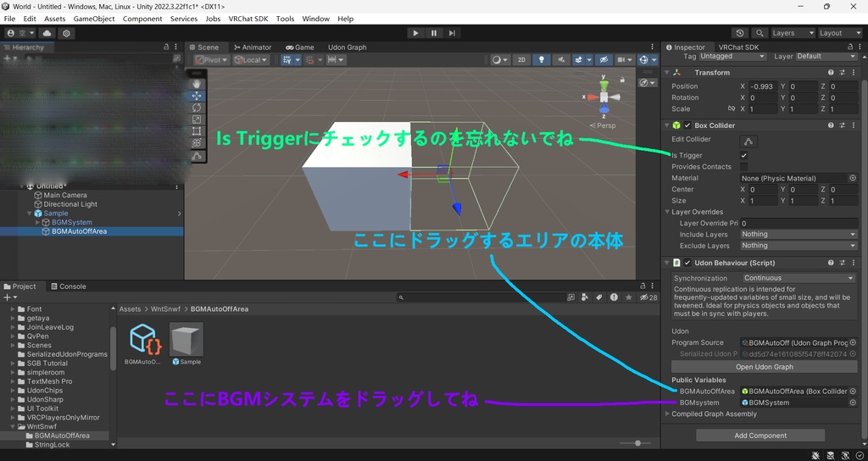Click the global search magnifier icon
The height and width of the screenshot is (461, 868).
tap(760, 33)
